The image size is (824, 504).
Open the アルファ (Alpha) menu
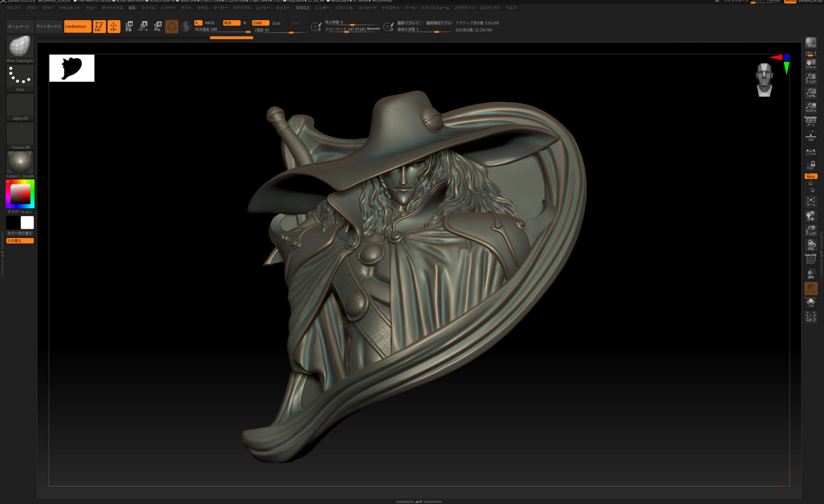[x=14, y=8]
